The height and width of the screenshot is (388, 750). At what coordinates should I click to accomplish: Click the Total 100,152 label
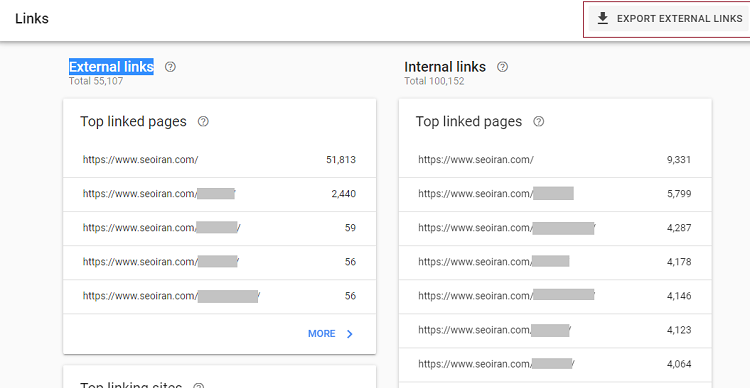click(434, 81)
